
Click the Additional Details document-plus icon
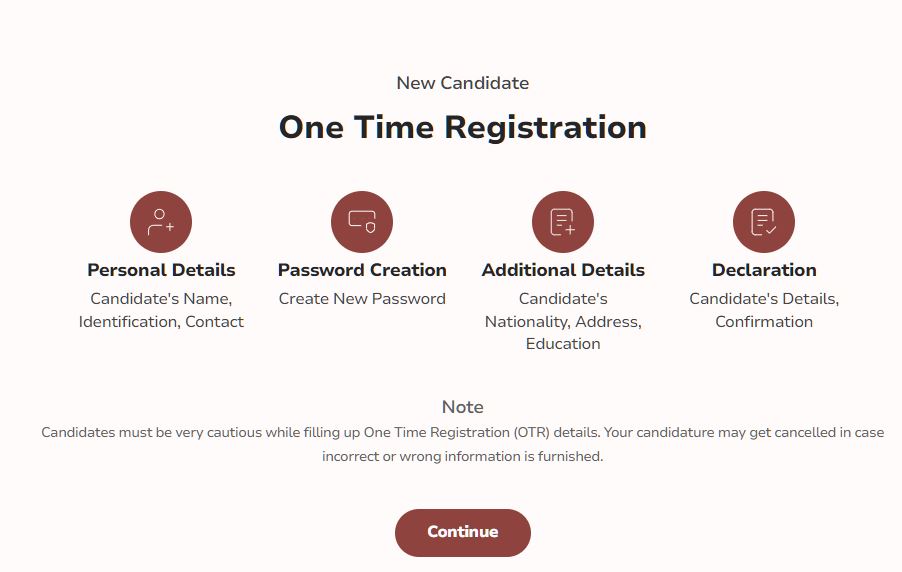click(x=563, y=222)
